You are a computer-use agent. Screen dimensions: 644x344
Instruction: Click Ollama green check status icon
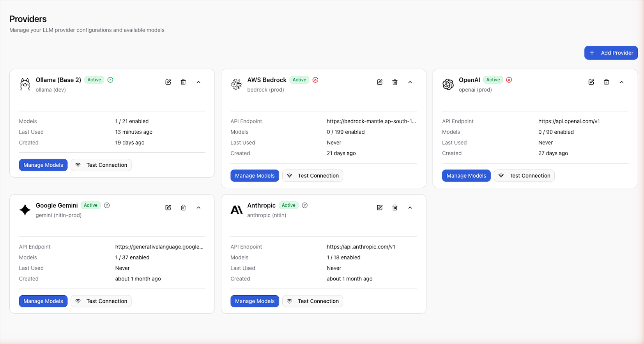[x=110, y=80]
